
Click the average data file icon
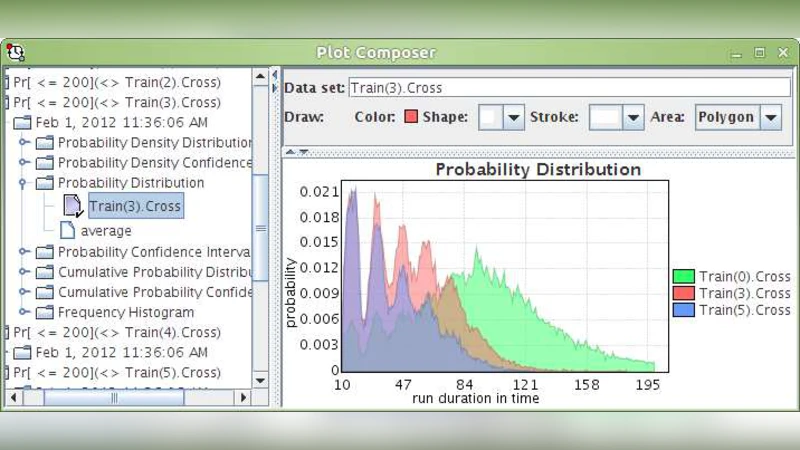(67, 231)
